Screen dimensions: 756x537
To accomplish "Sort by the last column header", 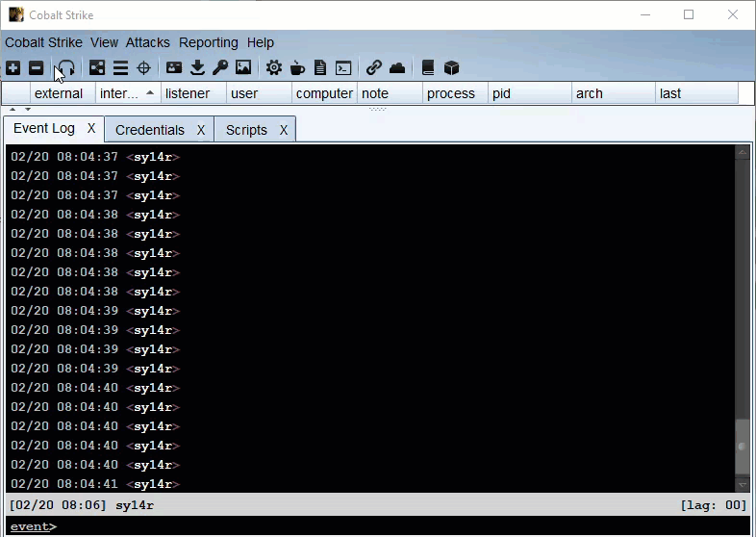I will click(x=696, y=93).
